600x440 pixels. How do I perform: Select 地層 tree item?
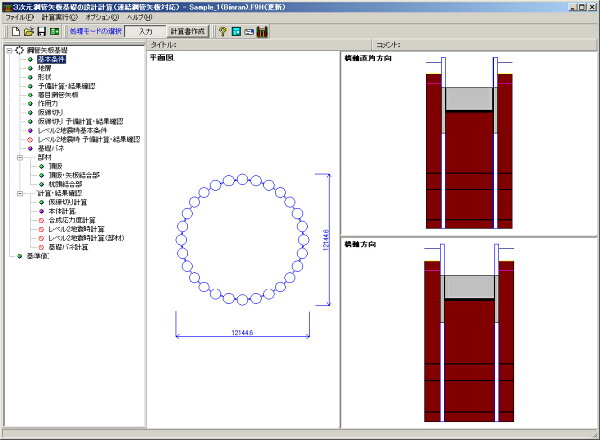point(45,69)
